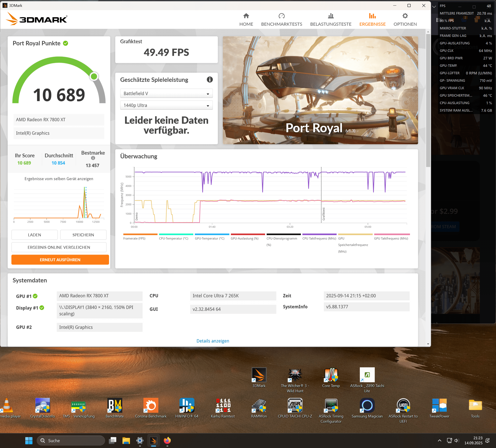Screen dimensions: 496x448
Task: Click the GPU Taktfrequenz pink legend swatch
Action: (x=392, y=234)
